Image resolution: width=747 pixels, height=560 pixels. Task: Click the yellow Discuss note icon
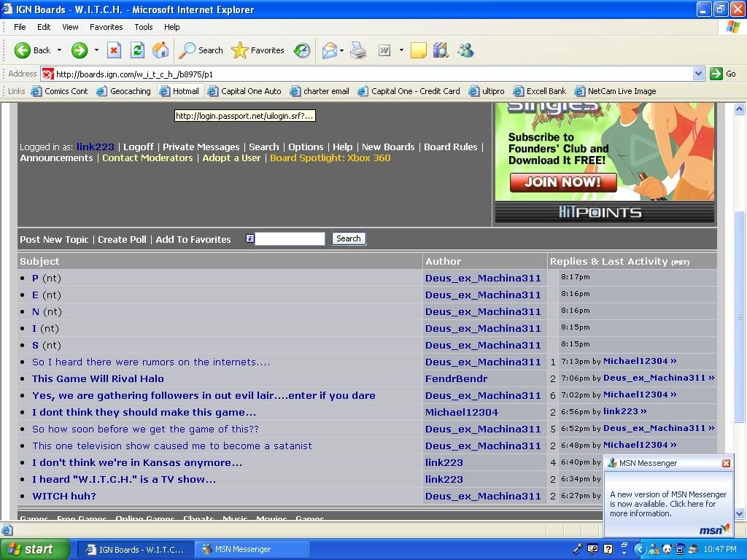418,50
